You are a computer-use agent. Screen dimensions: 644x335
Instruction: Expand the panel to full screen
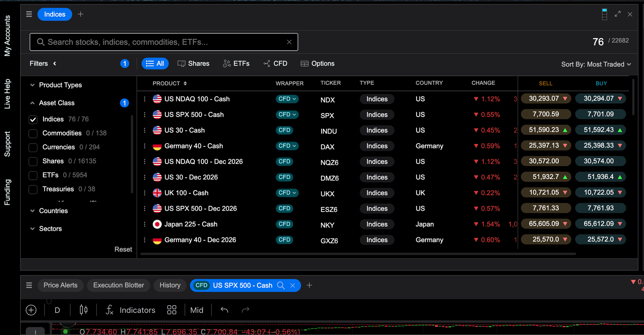tap(617, 14)
